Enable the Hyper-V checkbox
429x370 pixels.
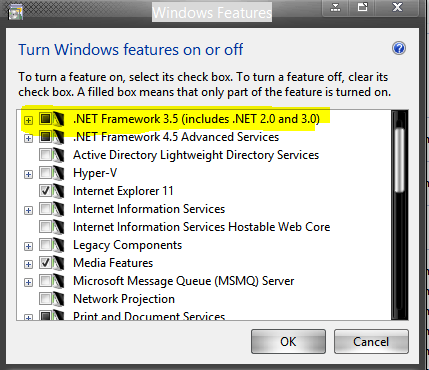(x=45, y=173)
